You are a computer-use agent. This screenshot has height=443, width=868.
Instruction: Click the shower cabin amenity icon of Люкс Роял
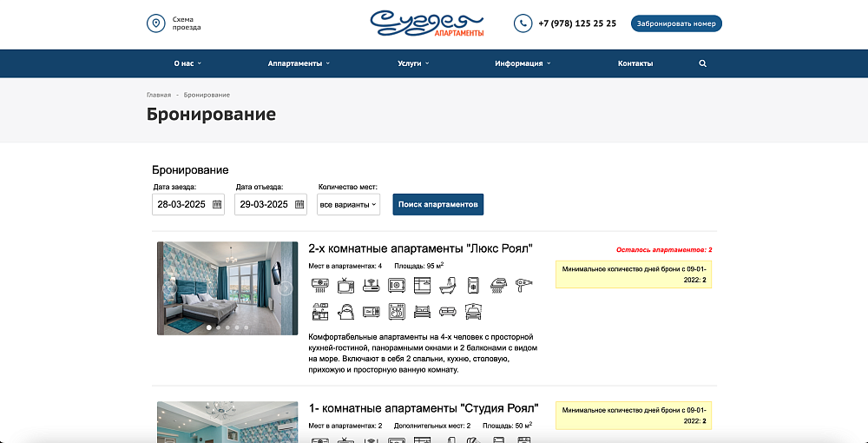423,285
